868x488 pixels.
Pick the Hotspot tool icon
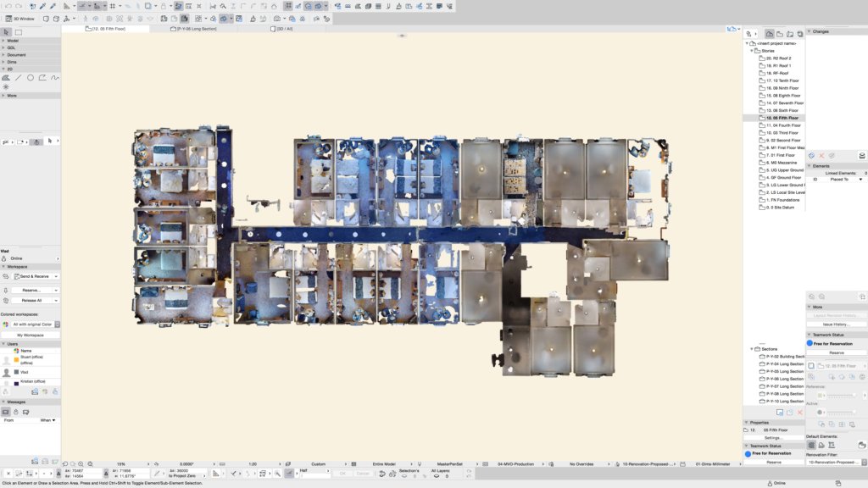[7, 86]
